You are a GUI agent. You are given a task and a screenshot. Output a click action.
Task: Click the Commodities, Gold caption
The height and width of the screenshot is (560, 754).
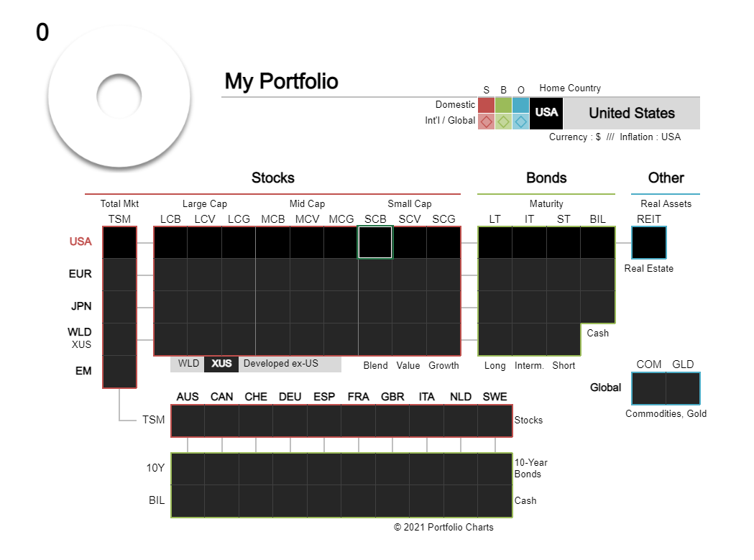(666, 414)
